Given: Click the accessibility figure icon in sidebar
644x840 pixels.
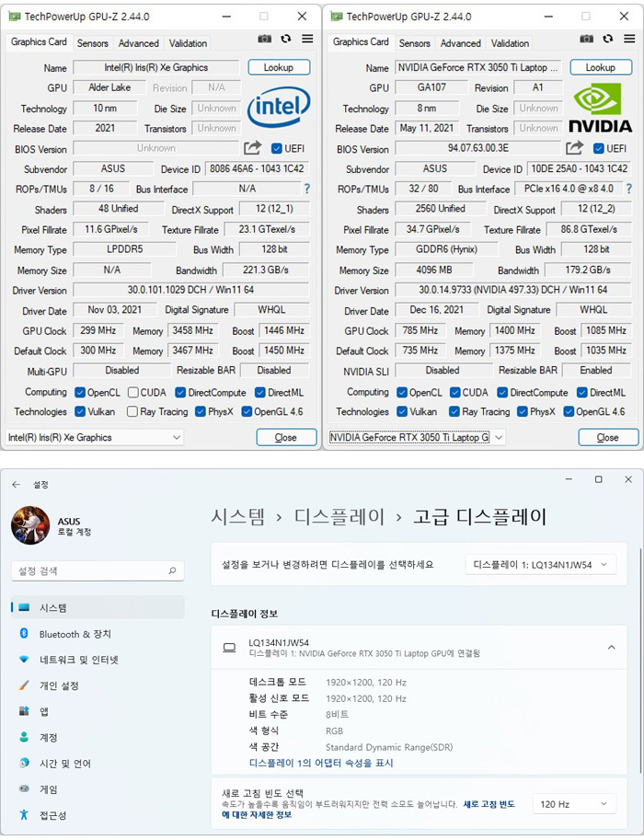Looking at the screenshot, I should click(24, 814).
